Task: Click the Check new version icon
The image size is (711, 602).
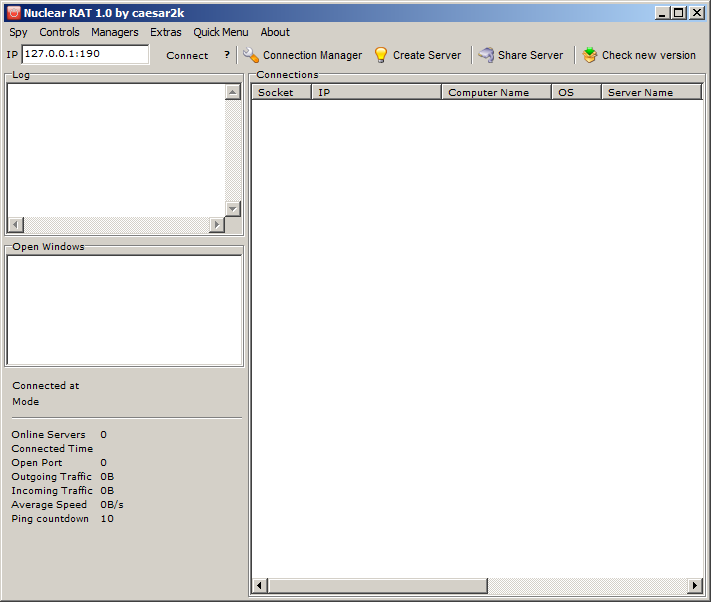Action: [590, 55]
